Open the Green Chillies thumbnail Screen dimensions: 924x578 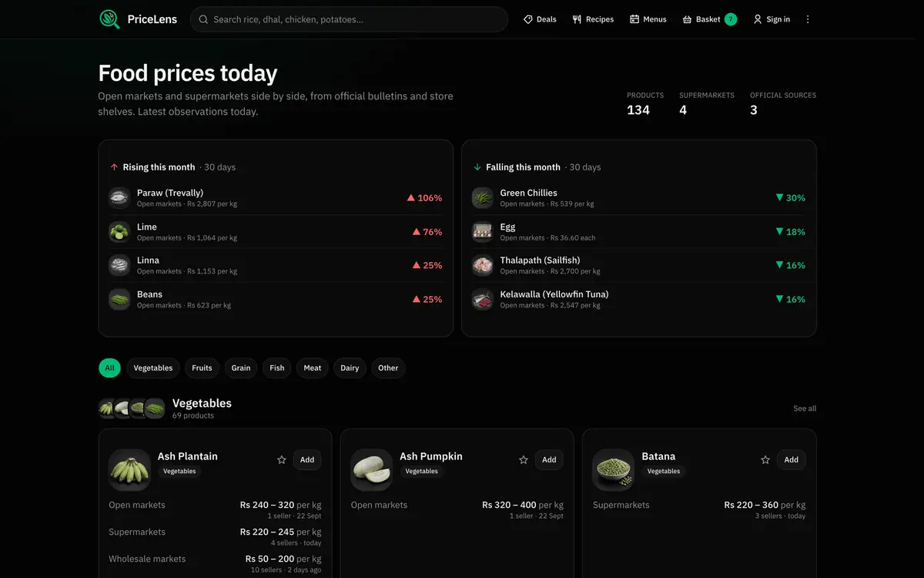[x=483, y=198]
